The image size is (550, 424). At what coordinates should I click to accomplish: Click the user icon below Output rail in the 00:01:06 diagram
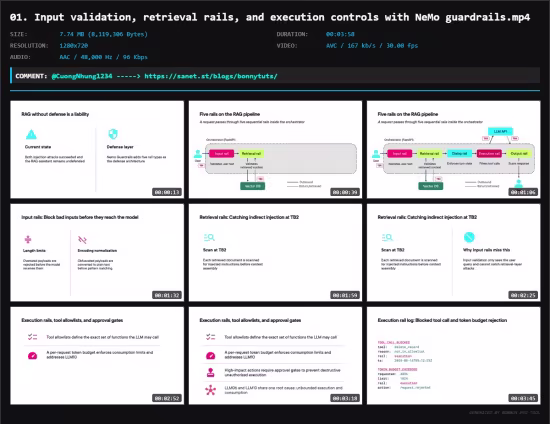pyautogui.click(x=518, y=183)
